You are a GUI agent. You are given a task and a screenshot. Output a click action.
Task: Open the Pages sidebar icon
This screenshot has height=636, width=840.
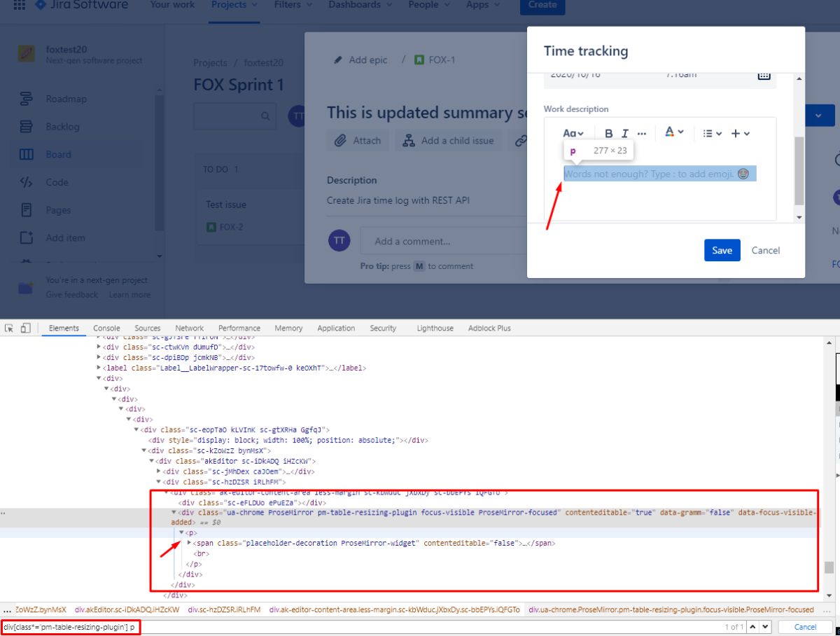(27, 210)
